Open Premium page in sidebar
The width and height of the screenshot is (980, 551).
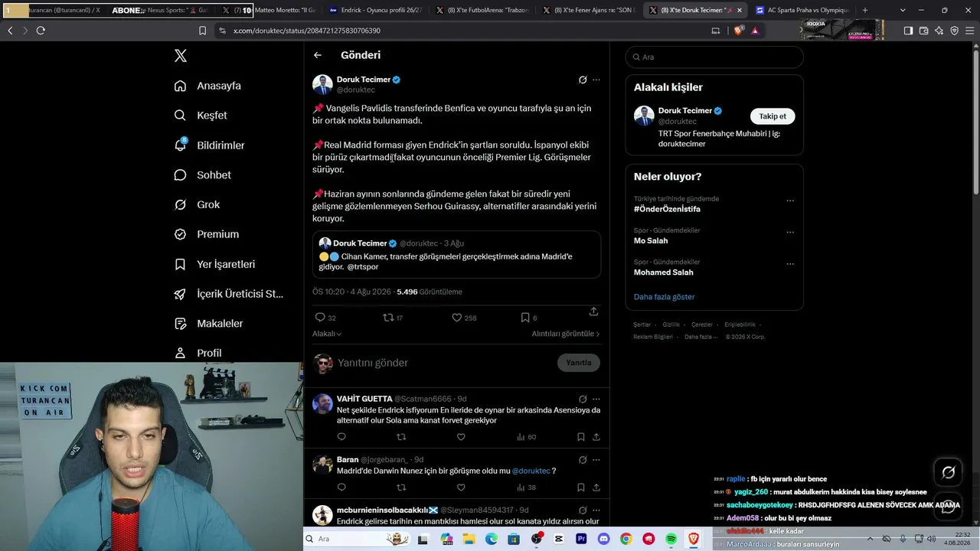point(206,234)
